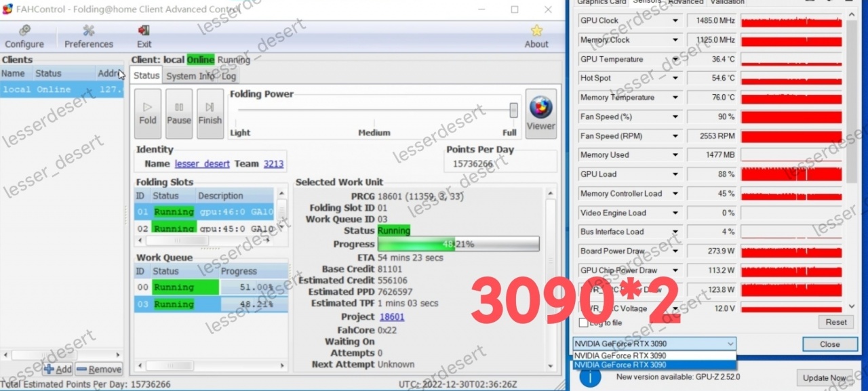This screenshot has height=391, width=868.
Task: Add a new client with Add button
Action: (58, 369)
